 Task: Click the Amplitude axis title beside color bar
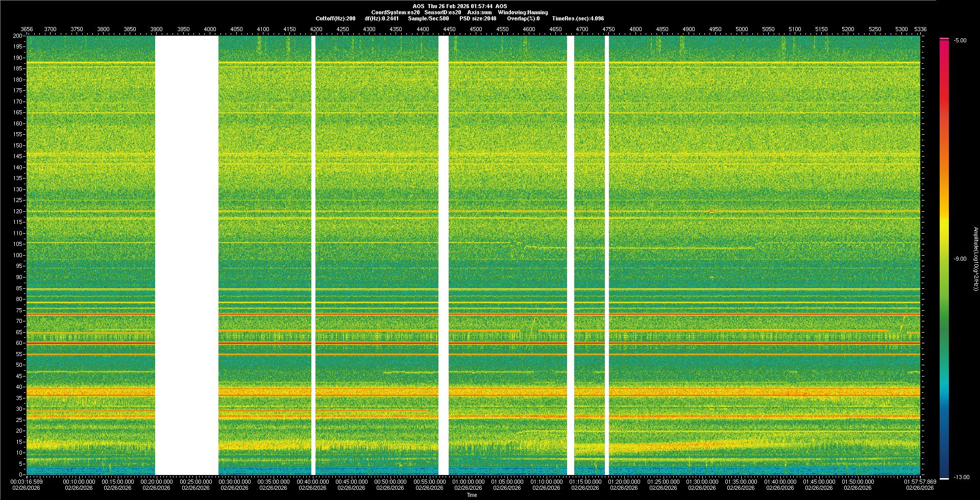(x=975, y=259)
